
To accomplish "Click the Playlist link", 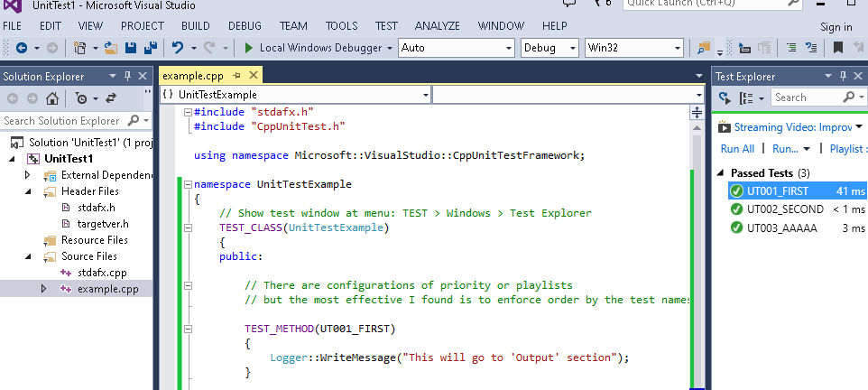I will coord(845,149).
